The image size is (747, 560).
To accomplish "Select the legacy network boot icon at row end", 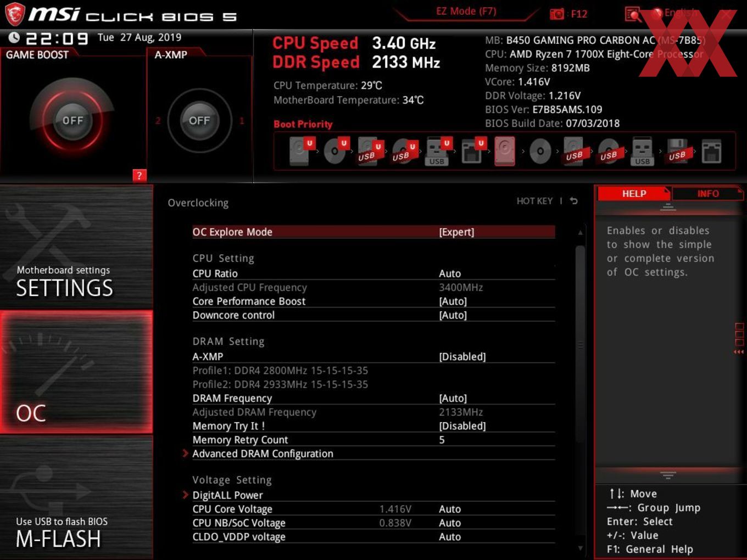I will [x=712, y=151].
